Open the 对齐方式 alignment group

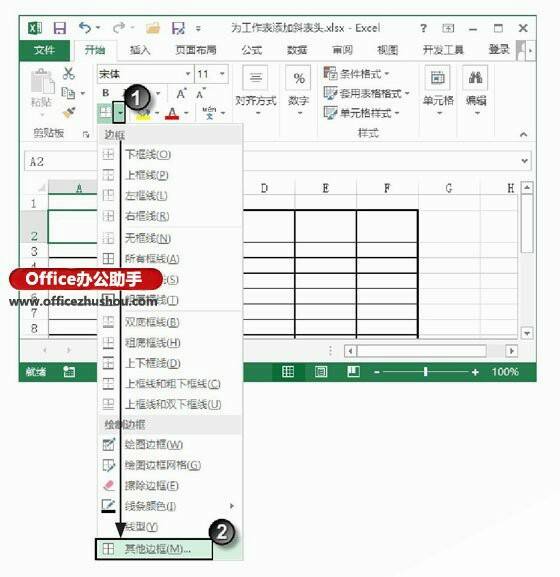point(256,91)
